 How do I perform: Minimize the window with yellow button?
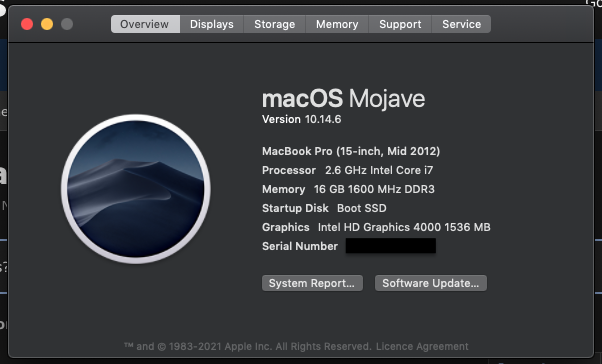47,24
